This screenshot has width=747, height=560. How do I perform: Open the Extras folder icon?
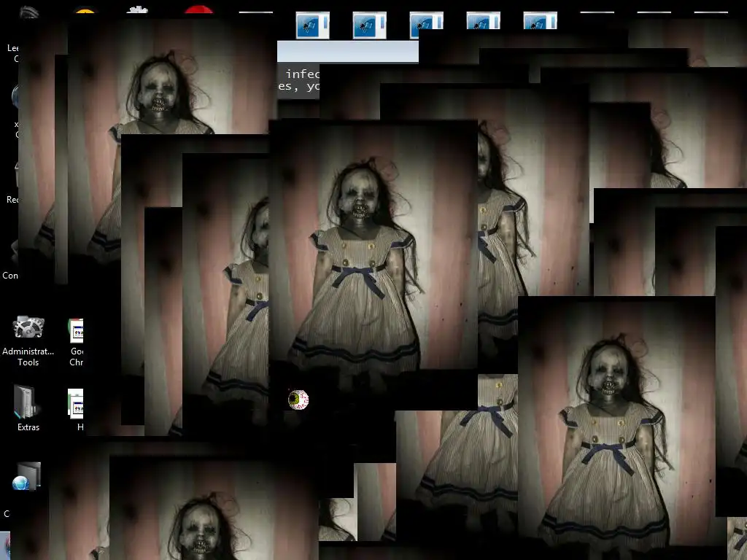(28, 402)
